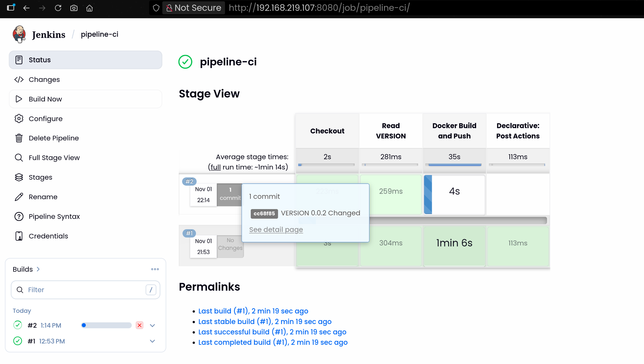
Task: Click the Build Now play icon
Action: (x=19, y=99)
